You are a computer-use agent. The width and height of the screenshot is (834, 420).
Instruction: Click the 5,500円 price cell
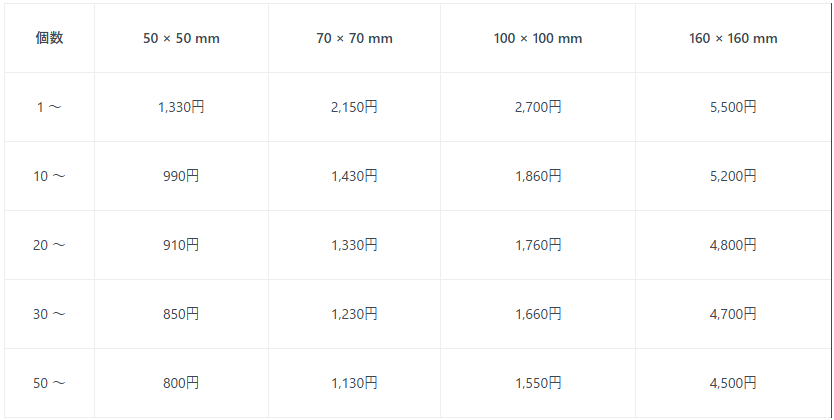tap(733, 107)
